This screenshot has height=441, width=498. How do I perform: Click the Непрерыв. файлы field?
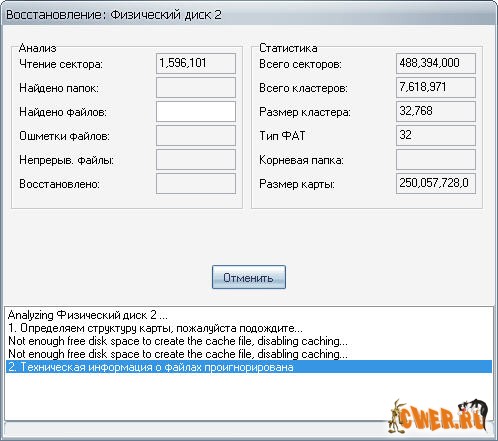(196, 159)
